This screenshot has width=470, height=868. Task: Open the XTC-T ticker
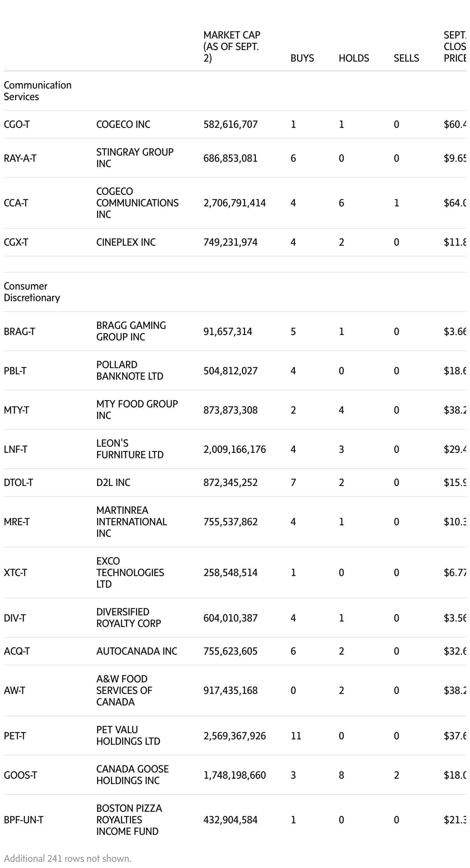pyautogui.click(x=15, y=573)
